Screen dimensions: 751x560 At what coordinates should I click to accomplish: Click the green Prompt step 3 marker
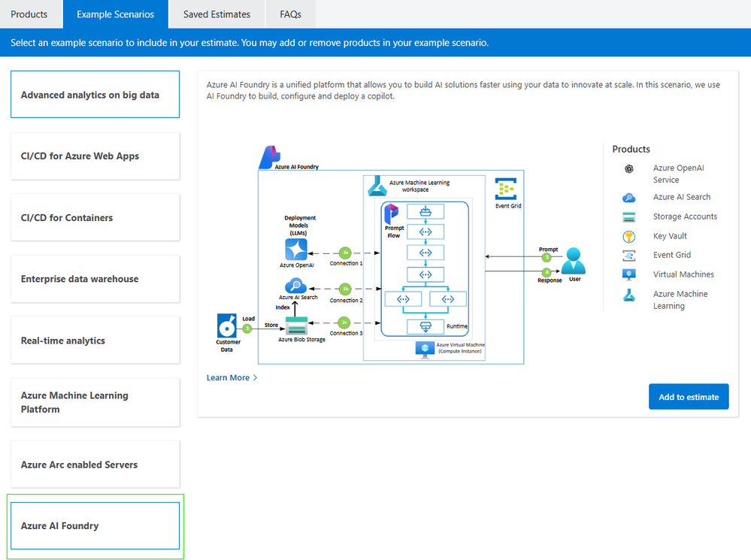tap(547, 257)
